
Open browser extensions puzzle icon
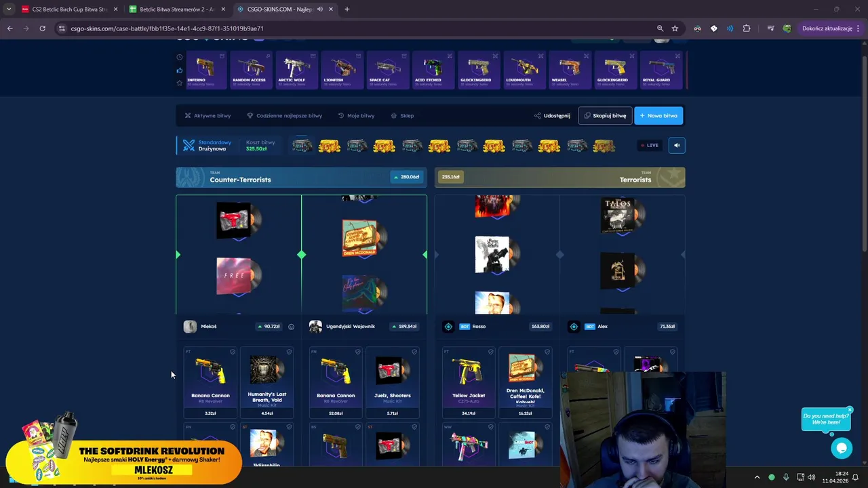point(747,28)
